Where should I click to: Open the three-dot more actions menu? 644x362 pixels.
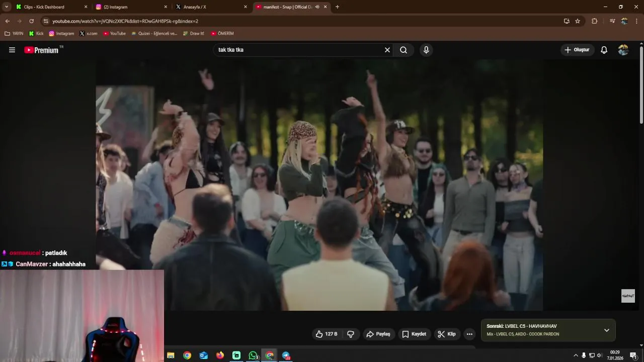pyautogui.click(x=469, y=334)
